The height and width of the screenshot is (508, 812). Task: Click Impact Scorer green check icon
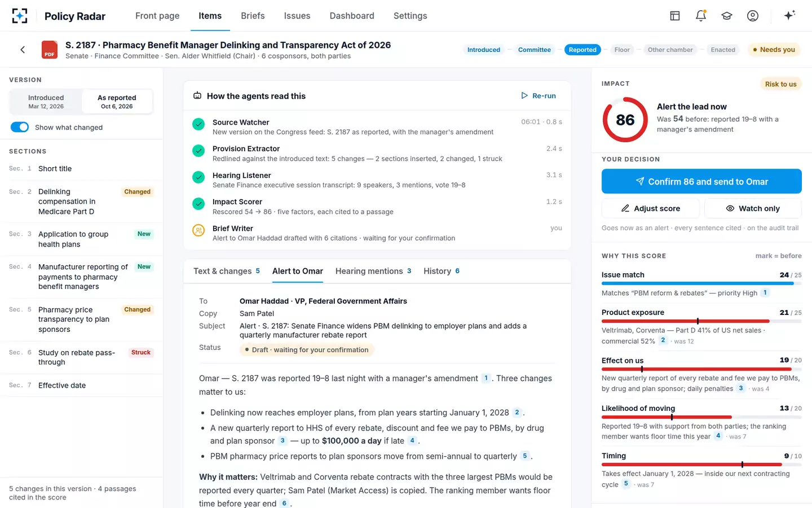click(x=198, y=204)
